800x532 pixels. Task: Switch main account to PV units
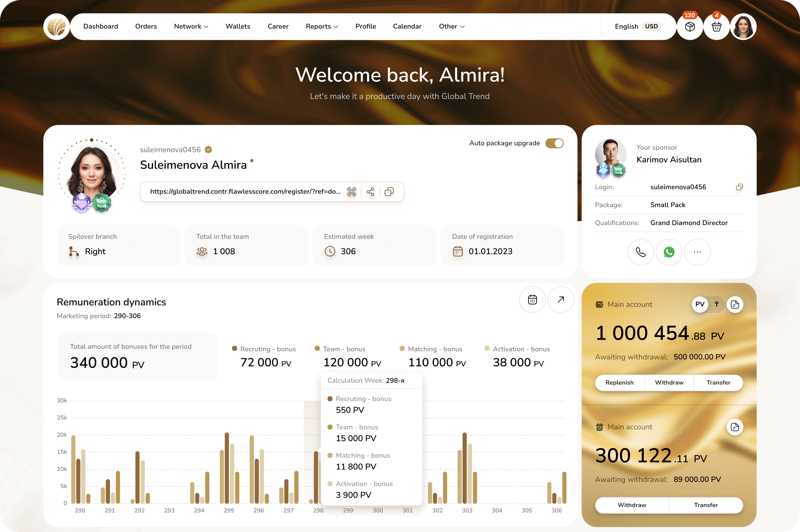pos(700,304)
